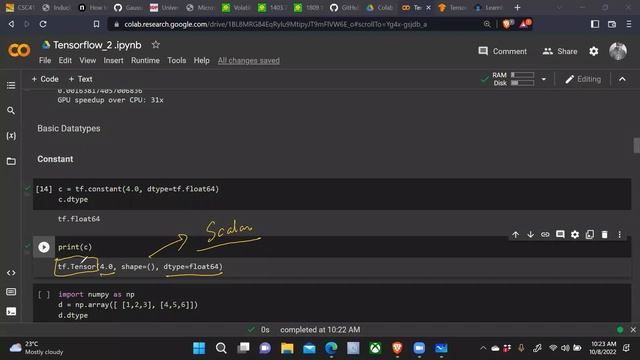Run the print(c) cell
The height and width of the screenshot is (360, 640).
44,247
